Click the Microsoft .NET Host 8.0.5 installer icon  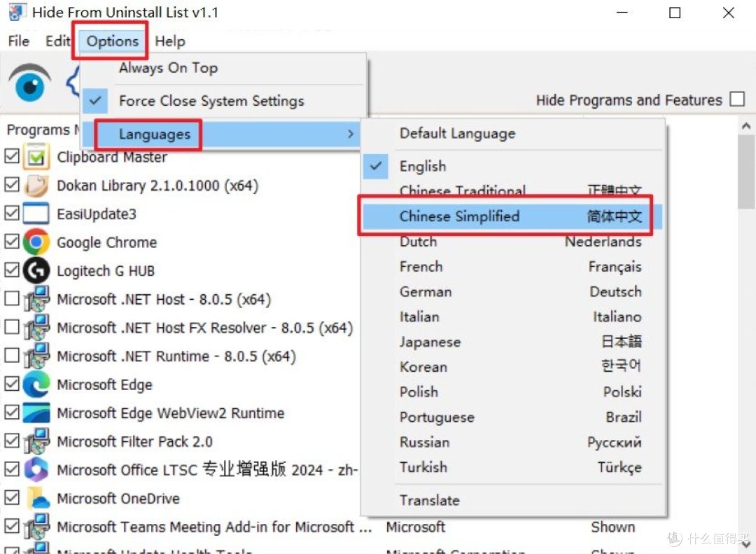pyautogui.click(x=36, y=299)
